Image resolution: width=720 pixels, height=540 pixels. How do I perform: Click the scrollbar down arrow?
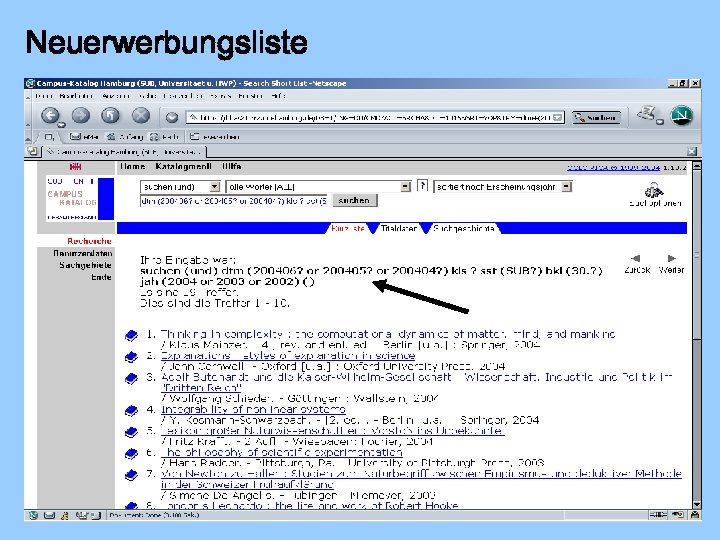697,504
